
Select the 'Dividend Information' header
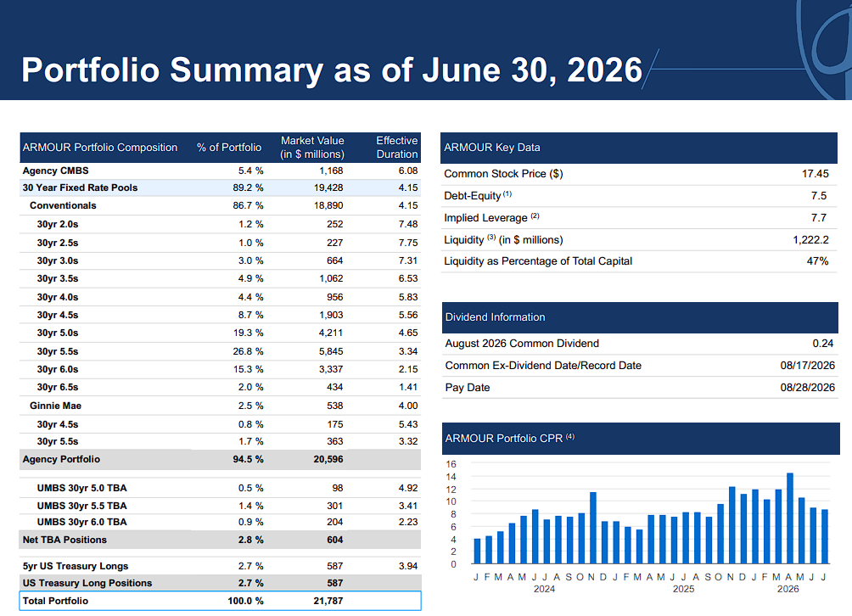[495, 317]
